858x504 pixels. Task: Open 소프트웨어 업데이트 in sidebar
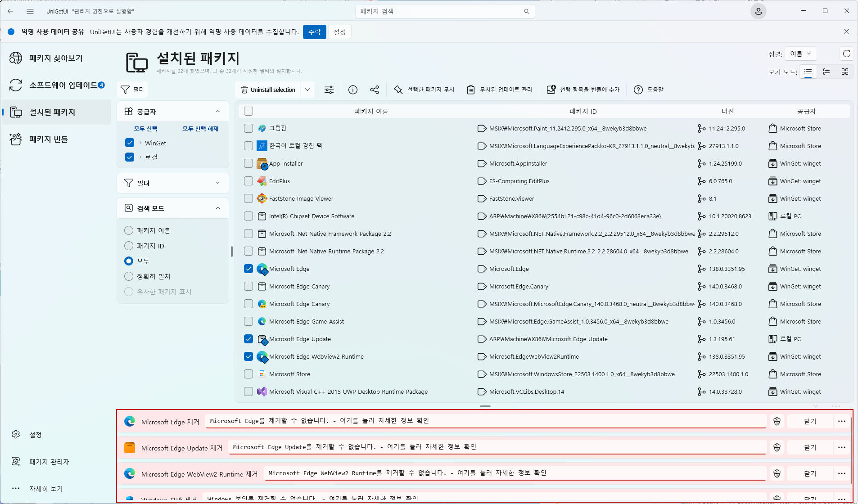(57, 85)
